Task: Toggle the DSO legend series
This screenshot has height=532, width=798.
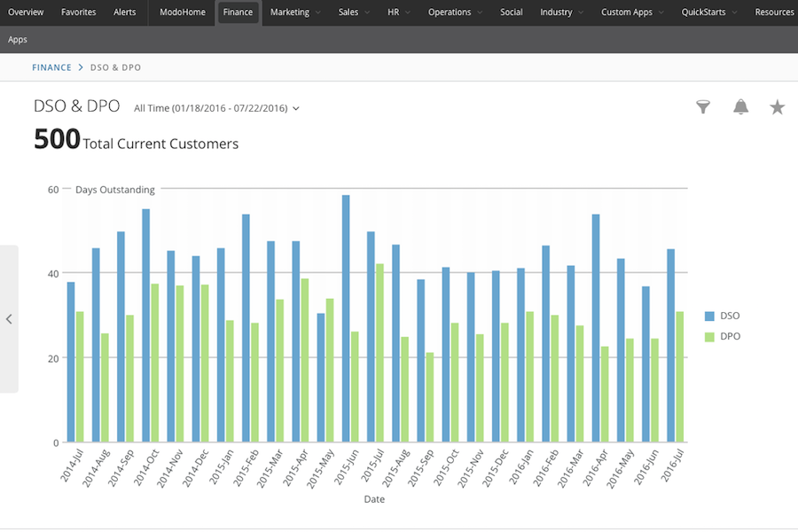Action: pyautogui.click(x=730, y=316)
